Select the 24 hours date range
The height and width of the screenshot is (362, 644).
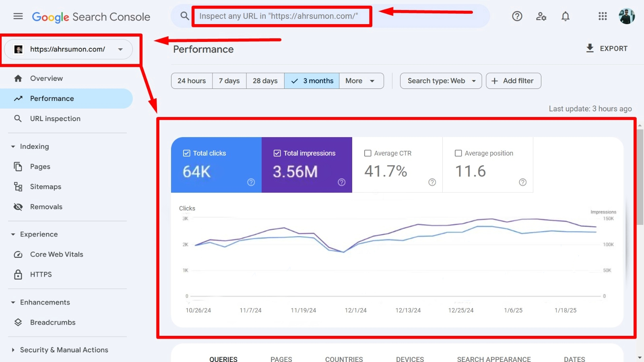(x=192, y=81)
